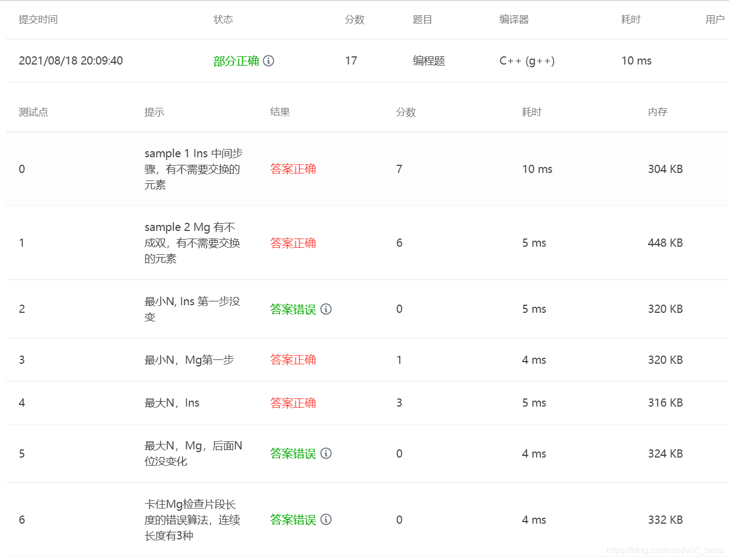This screenshot has height=560, width=729.
Task: Click score 7 in test point 0 row
Action: click(399, 169)
